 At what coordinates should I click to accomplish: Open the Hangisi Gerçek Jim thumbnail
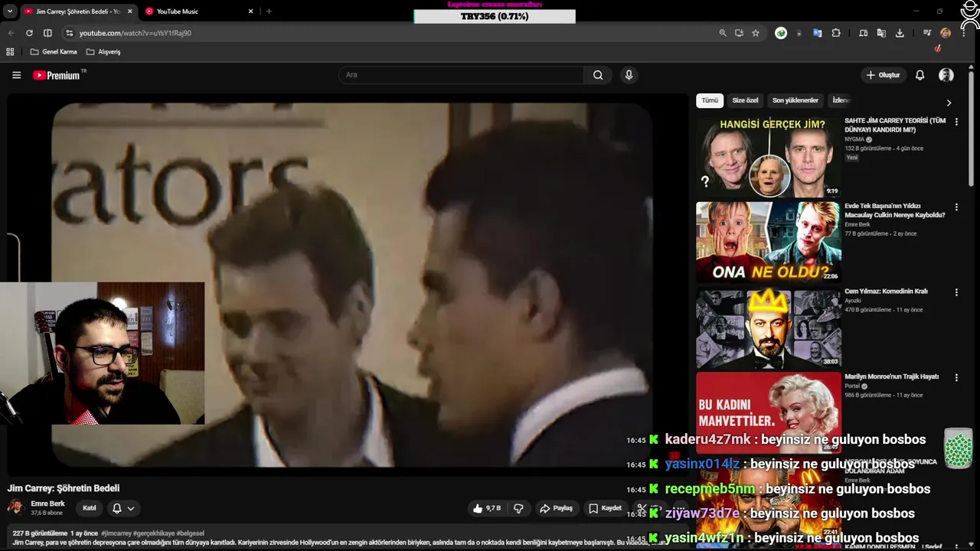pos(768,157)
